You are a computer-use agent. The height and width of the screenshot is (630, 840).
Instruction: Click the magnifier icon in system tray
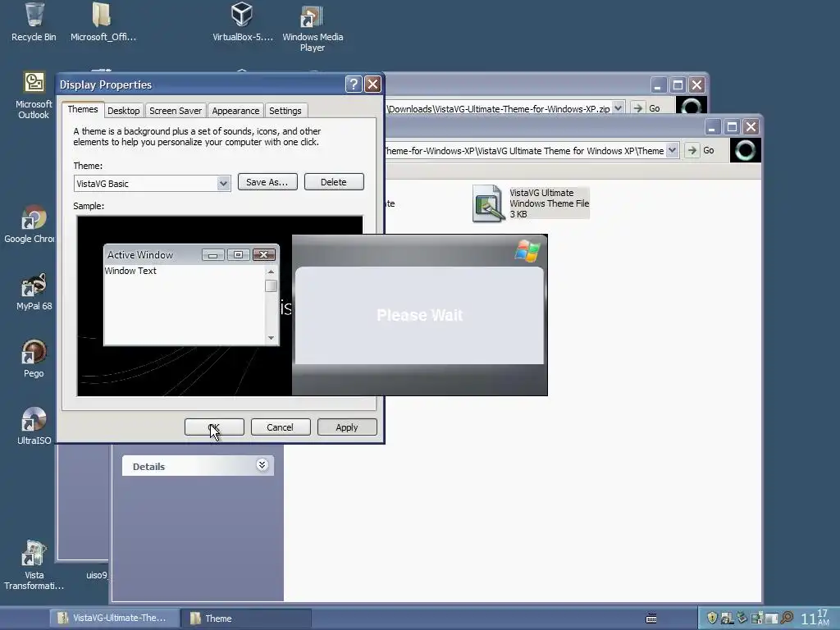(787, 618)
